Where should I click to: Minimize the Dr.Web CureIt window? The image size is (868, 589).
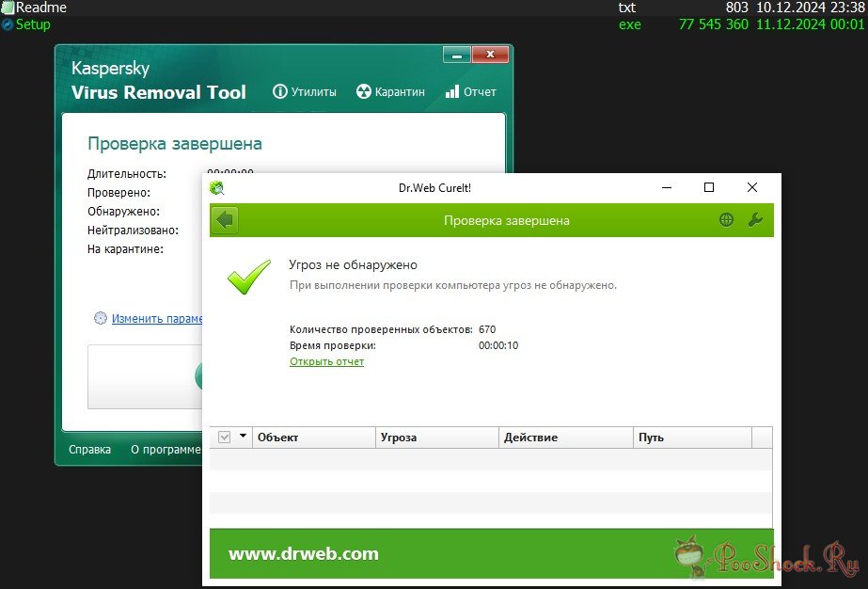[x=667, y=188]
